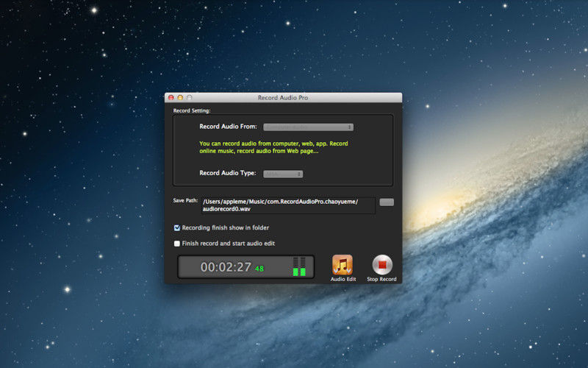The width and height of the screenshot is (588, 368).
Task: Click the Save Path text field
Action: point(287,205)
